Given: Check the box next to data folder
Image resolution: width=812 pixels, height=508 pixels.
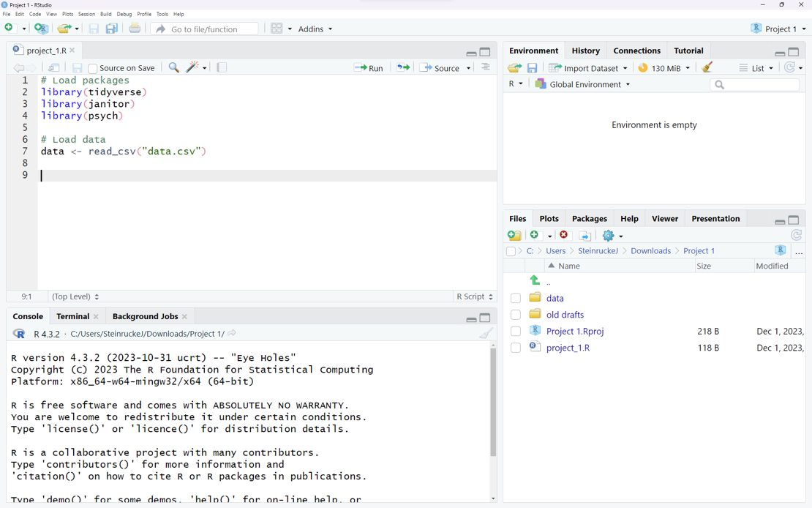Looking at the screenshot, I should tap(516, 299).
